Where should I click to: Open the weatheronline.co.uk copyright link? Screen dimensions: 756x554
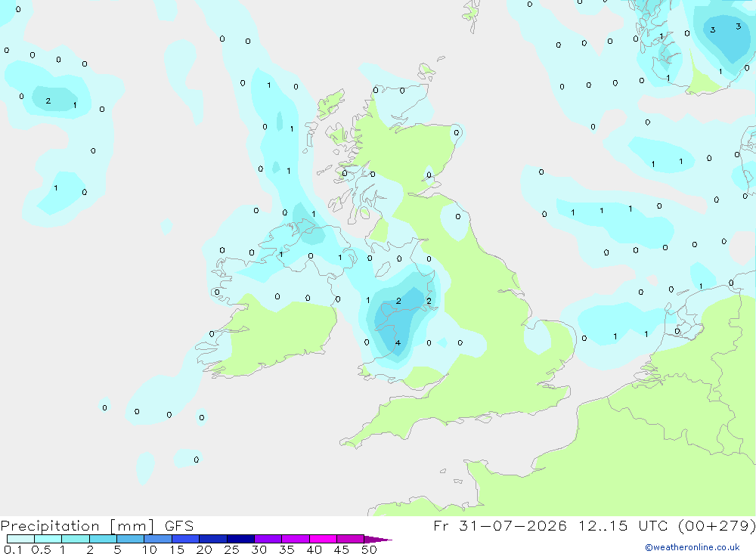[x=692, y=547]
